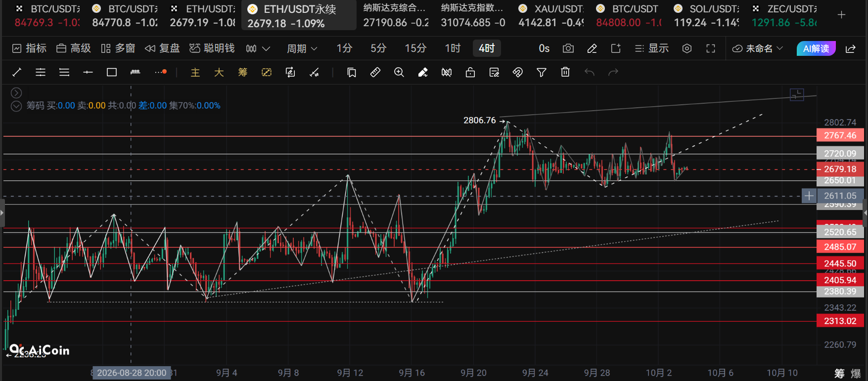Select the rectangle drawing tool
Image resolution: width=868 pixels, height=381 pixels.
(x=112, y=73)
